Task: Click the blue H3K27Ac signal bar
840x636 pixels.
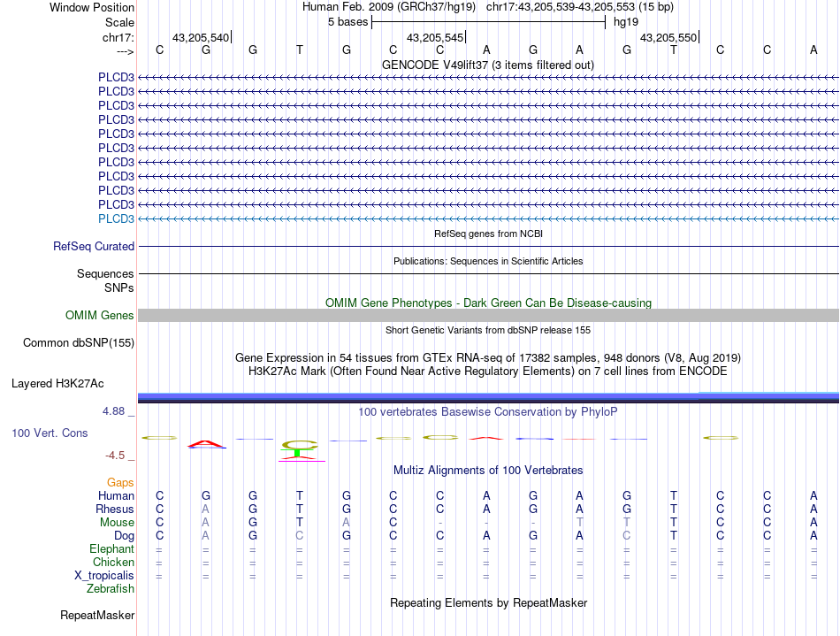Action: coord(488,397)
